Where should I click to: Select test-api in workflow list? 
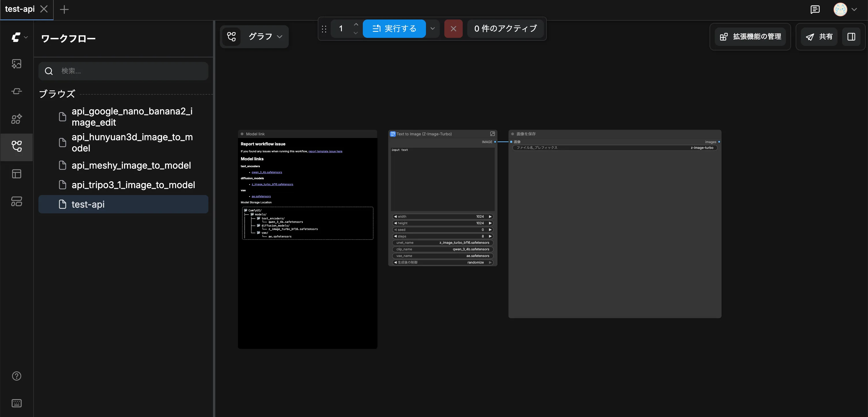point(123,204)
